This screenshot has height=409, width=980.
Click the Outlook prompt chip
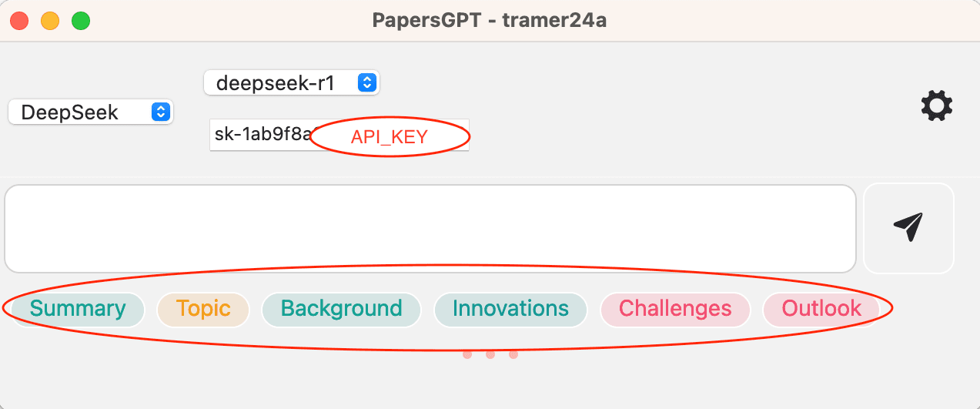click(821, 309)
